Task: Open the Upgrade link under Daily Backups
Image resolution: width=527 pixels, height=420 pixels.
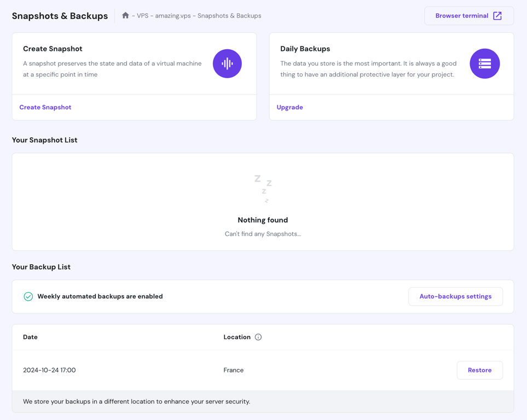Action: [x=289, y=107]
